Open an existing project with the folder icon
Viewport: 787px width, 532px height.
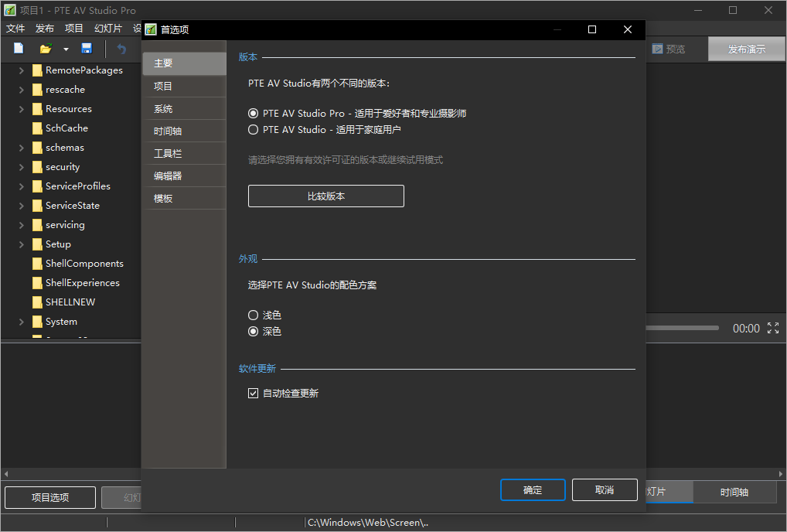pos(46,49)
